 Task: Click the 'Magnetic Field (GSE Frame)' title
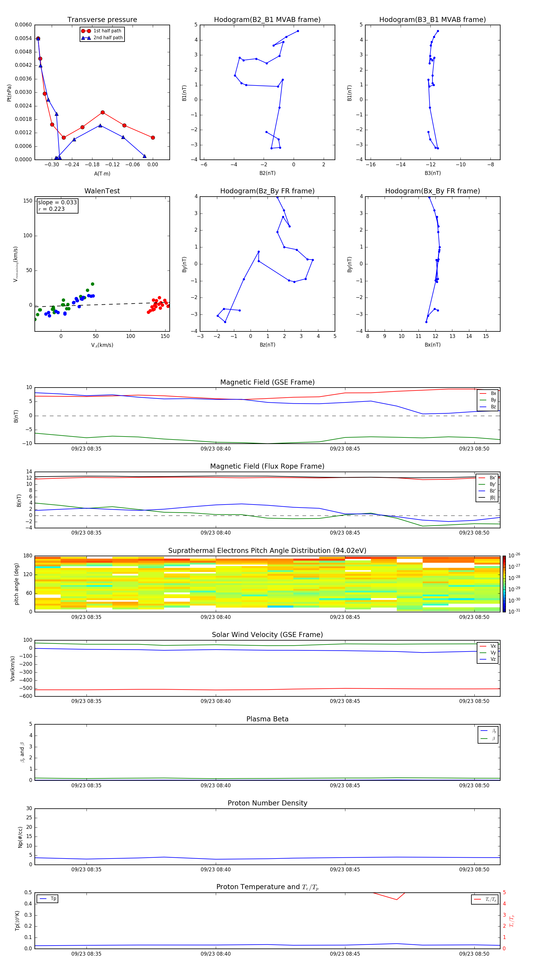tap(267, 382)
